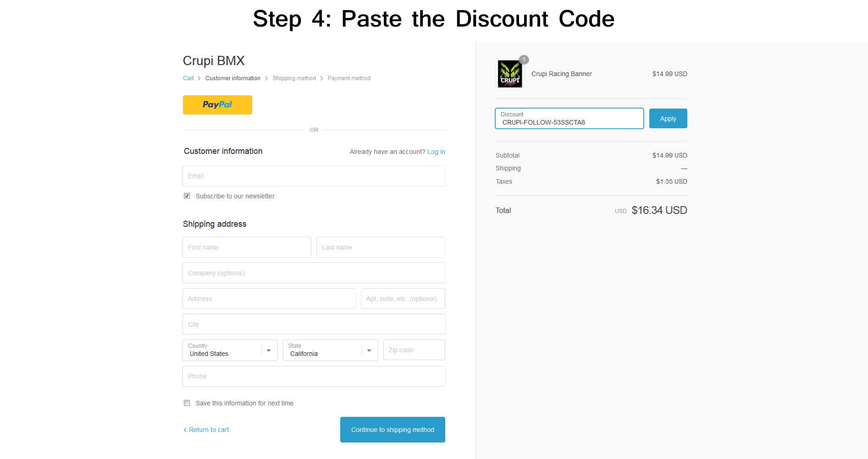
Task: Go to the Cart breadcrumb link
Action: point(188,78)
